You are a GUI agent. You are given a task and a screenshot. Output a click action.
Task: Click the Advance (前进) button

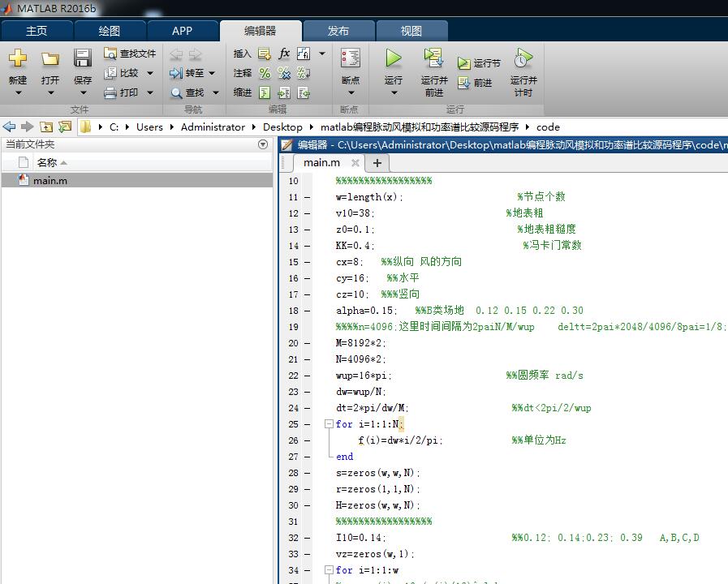(475, 83)
